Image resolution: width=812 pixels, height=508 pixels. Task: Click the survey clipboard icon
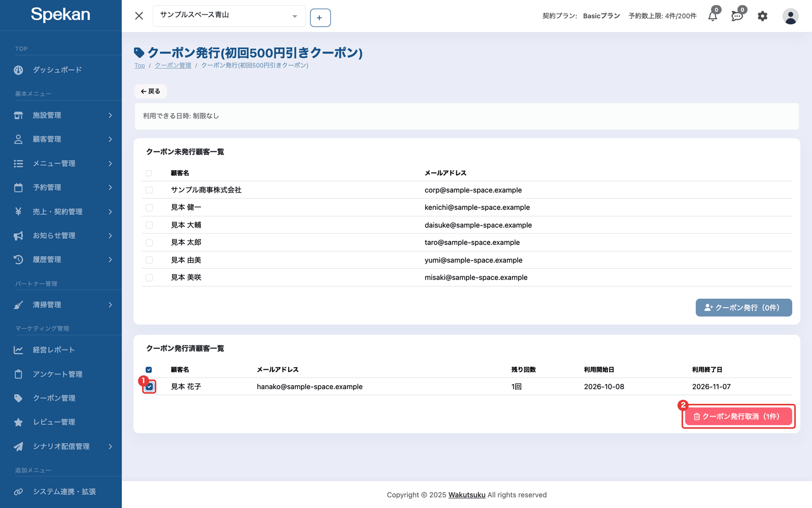click(x=18, y=374)
